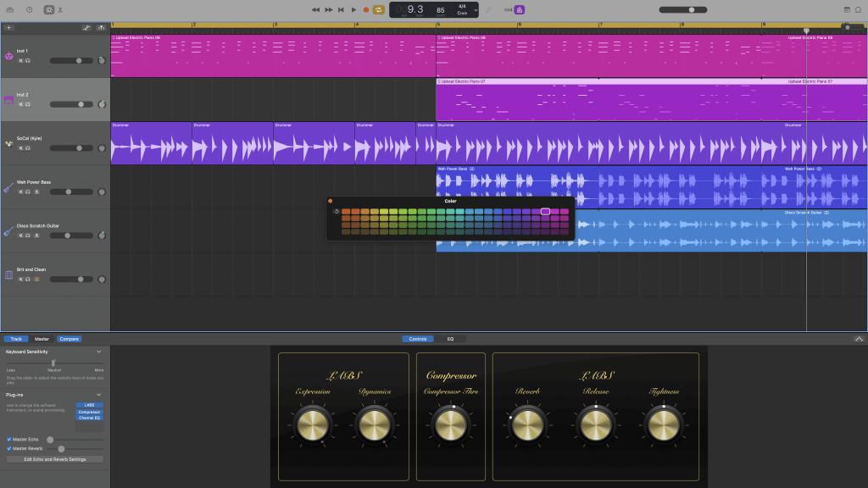The width and height of the screenshot is (868, 488).
Task: Collapse the Keyboard Sensitivity section
Action: [98, 352]
